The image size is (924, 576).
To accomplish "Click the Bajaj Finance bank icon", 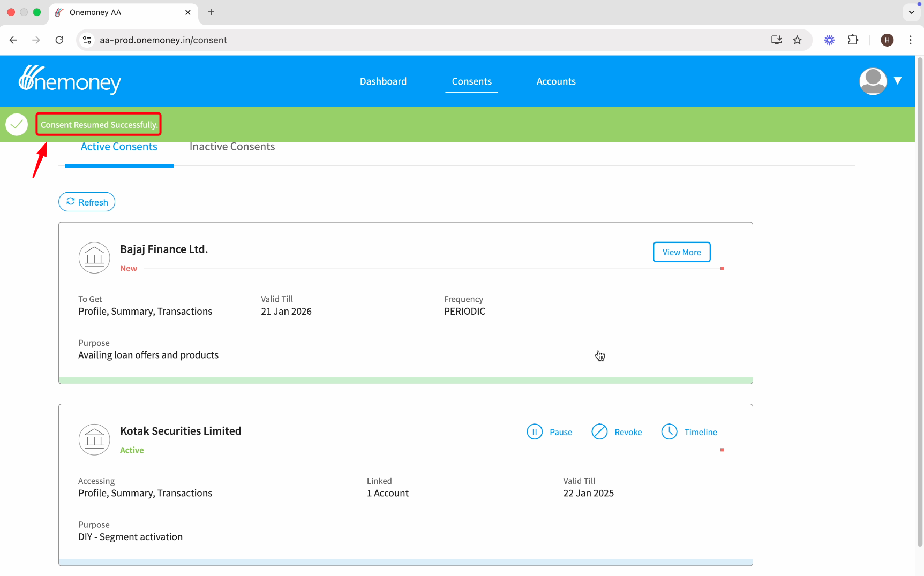I will click(94, 258).
